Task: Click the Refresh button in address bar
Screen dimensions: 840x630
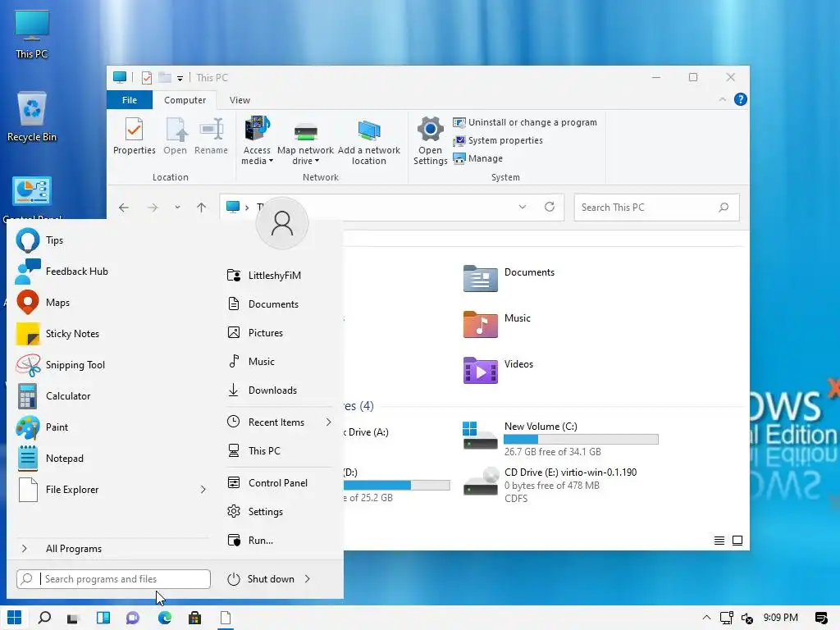Action: (x=550, y=207)
